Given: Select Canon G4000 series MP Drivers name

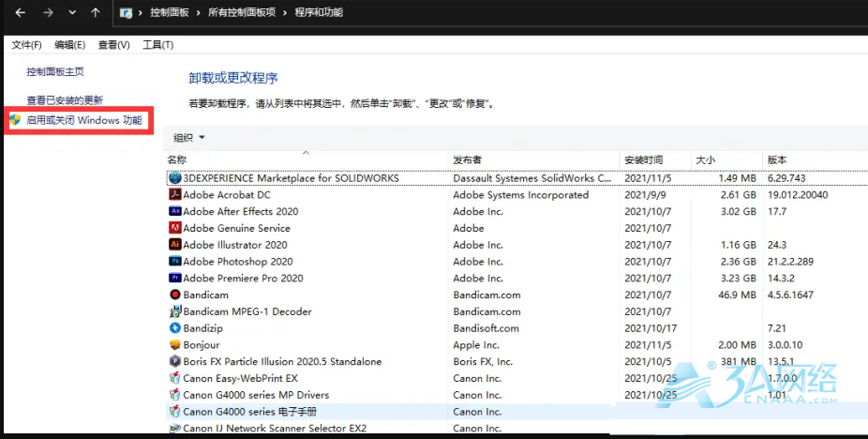Looking at the screenshot, I should point(256,395).
